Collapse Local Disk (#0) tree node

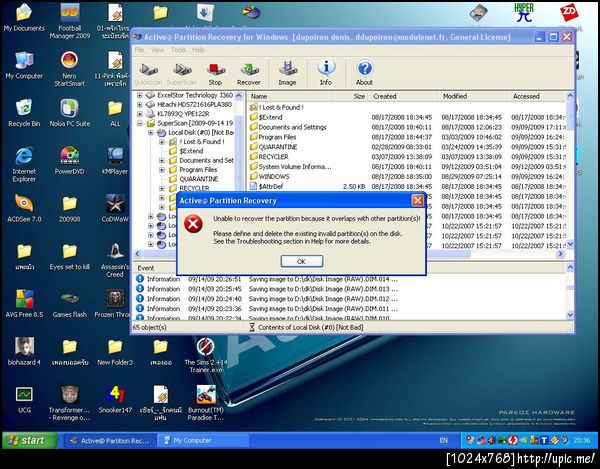(x=151, y=133)
